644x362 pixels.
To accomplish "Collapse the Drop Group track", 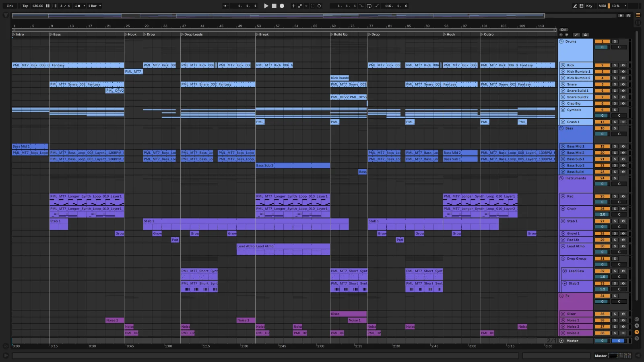I will (x=563, y=259).
